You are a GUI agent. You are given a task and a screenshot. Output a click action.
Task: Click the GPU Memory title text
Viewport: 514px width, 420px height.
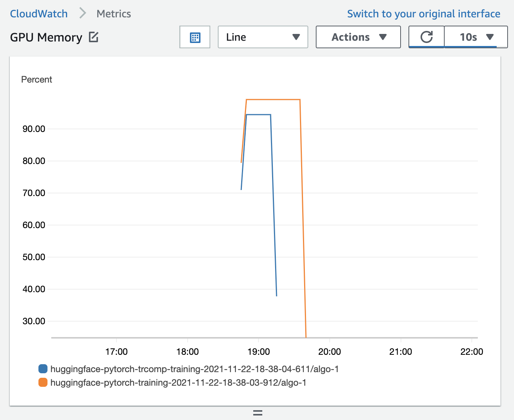46,37
